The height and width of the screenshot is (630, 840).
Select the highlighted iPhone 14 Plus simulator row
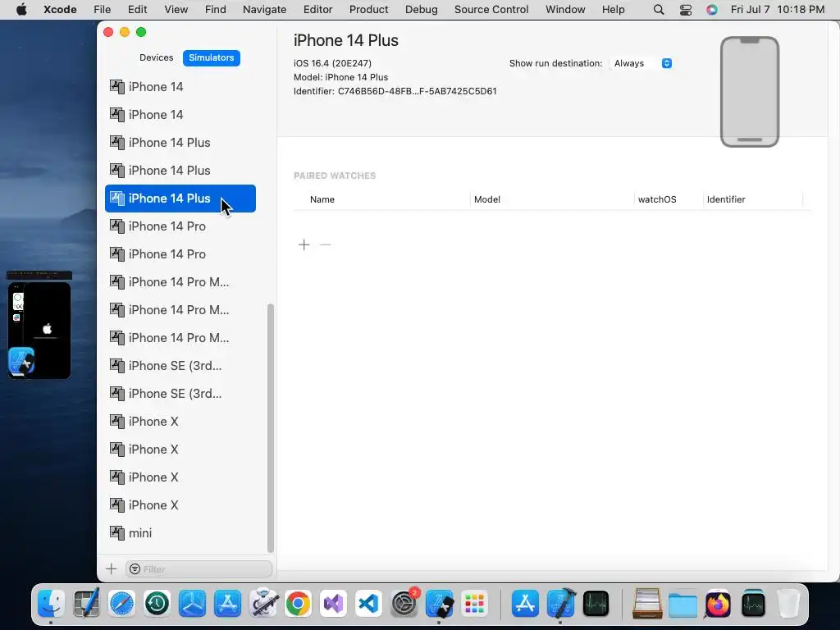coord(180,199)
